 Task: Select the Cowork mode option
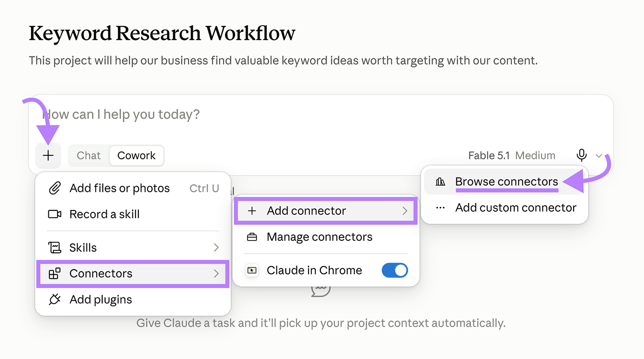pyautogui.click(x=136, y=156)
